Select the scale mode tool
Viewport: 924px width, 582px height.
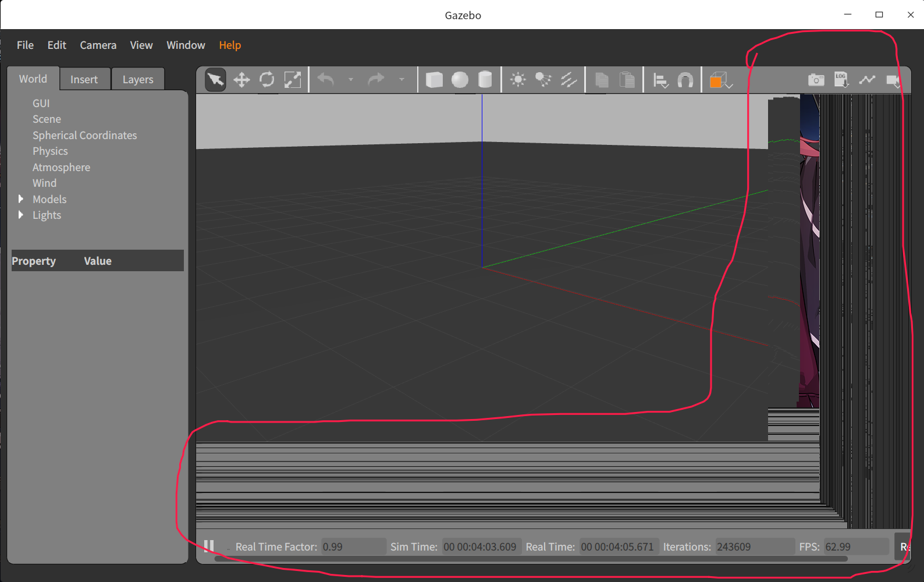[293, 80]
